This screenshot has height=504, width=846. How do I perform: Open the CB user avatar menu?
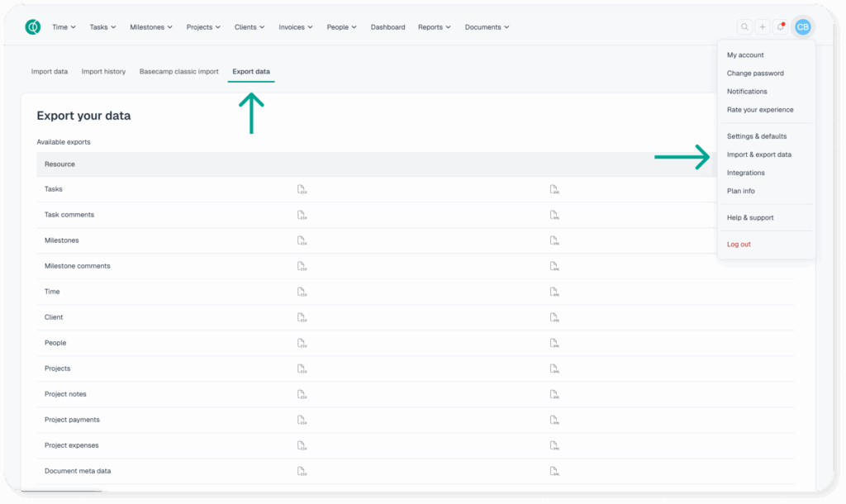(803, 27)
